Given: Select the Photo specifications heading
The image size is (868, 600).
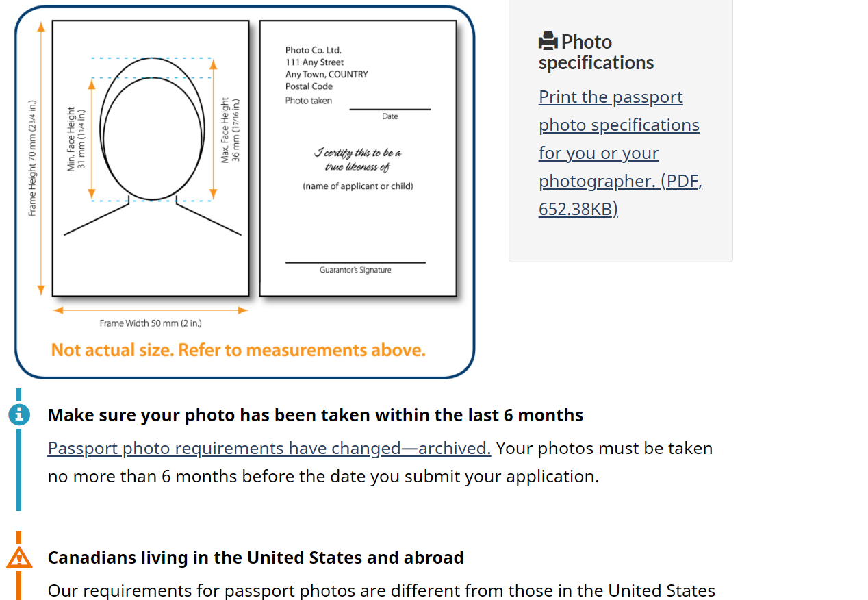Looking at the screenshot, I should pos(596,52).
